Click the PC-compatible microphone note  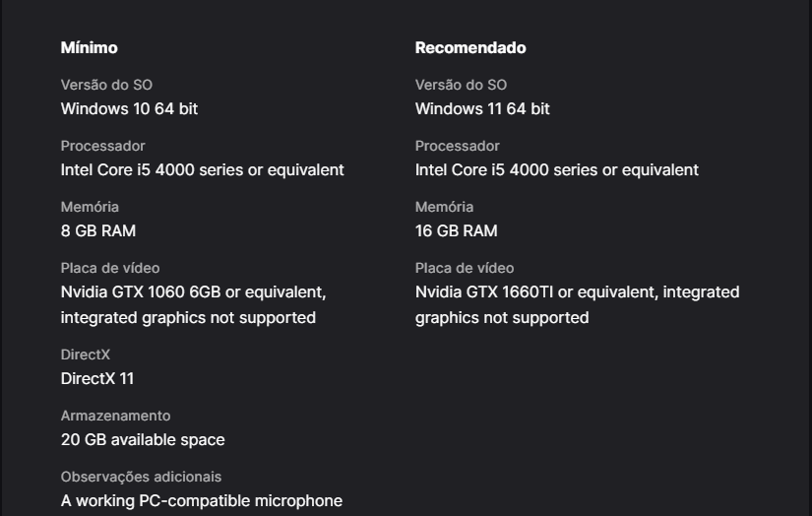point(202,500)
